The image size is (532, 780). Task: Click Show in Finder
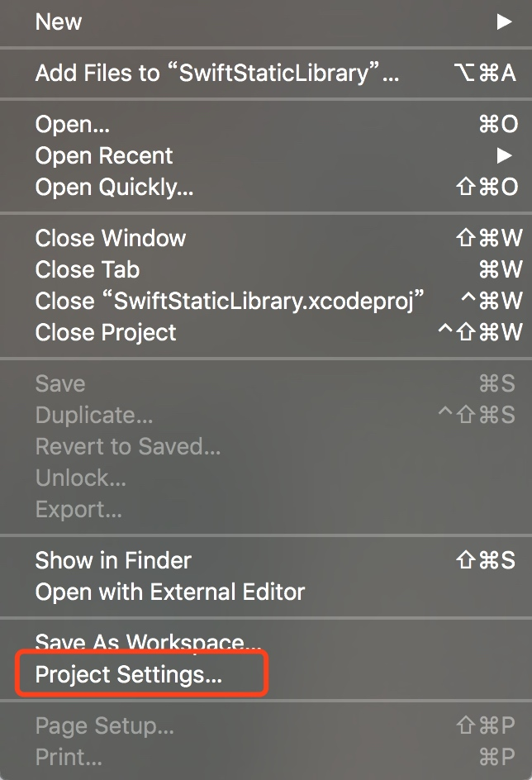(x=113, y=560)
